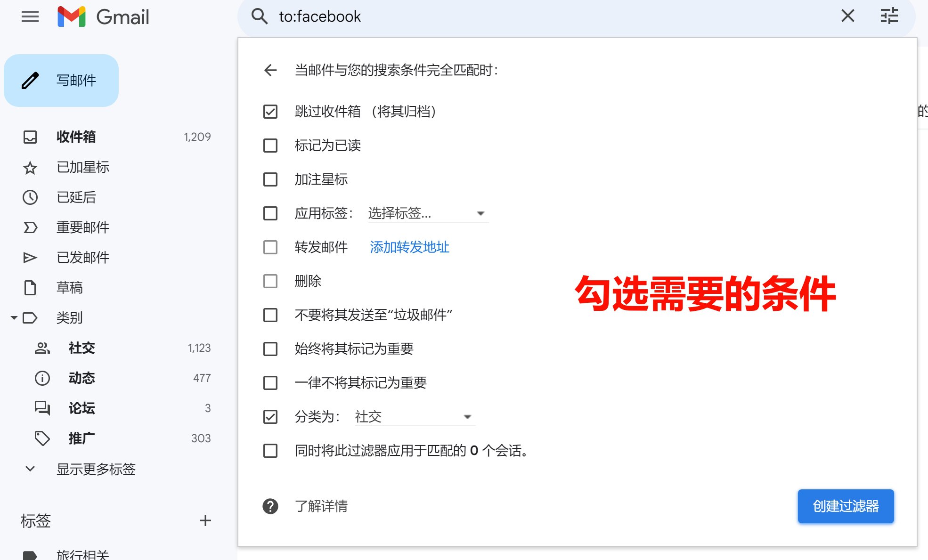
Task: Open the main menu hamburger icon
Action: pos(30,17)
